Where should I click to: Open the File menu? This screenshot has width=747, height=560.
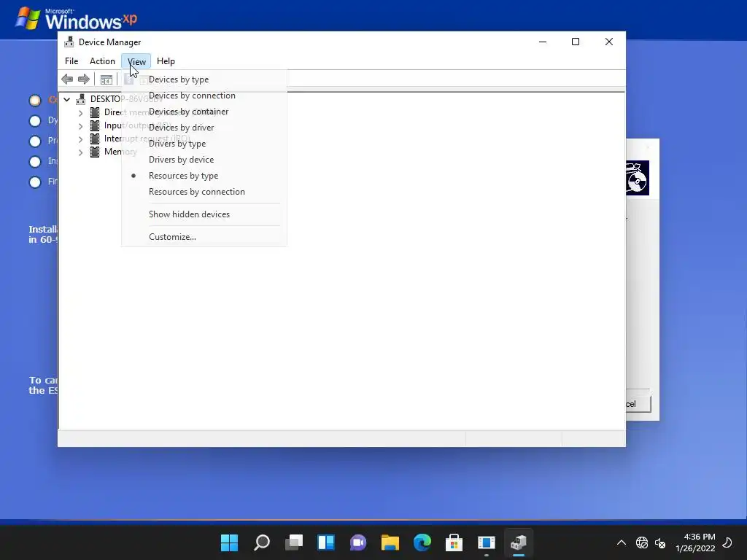click(71, 61)
